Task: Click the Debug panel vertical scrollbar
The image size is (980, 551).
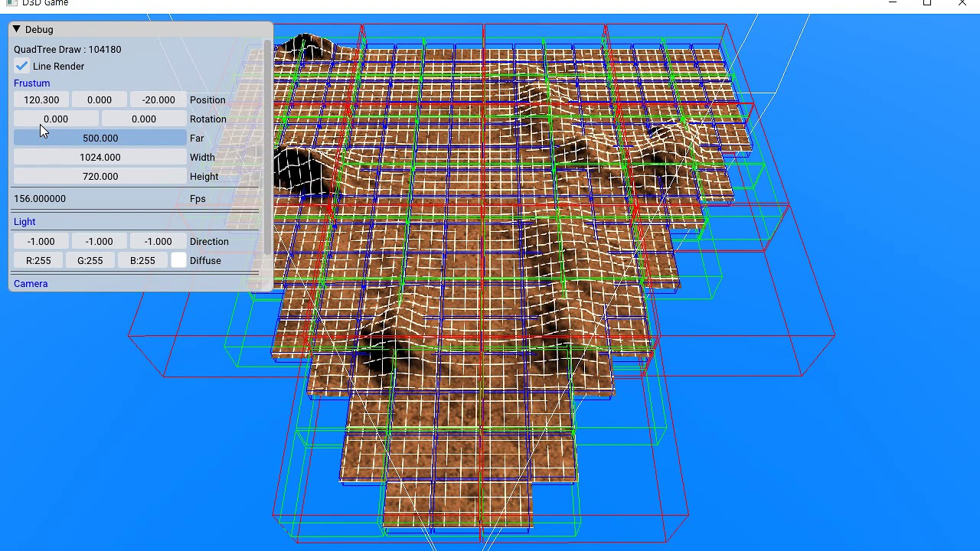Action: coord(267,147)
